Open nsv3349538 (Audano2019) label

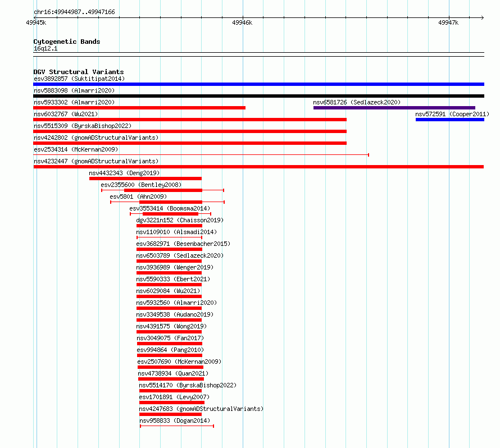(x=175, y=314)
